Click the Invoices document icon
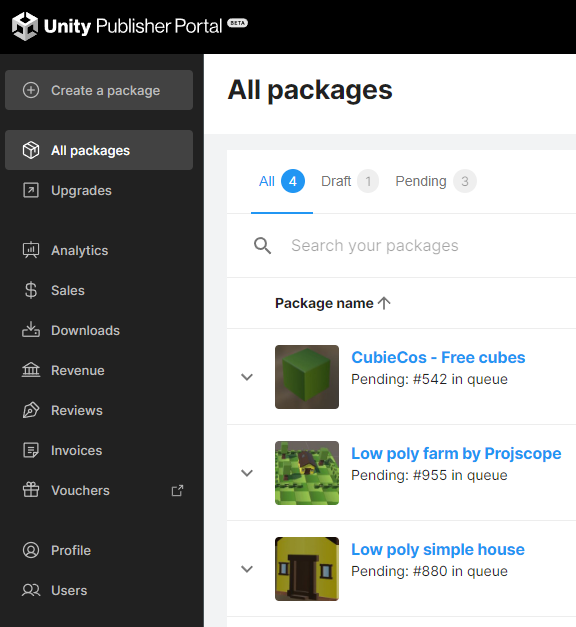Screen dimensions: 576x627 31,450
